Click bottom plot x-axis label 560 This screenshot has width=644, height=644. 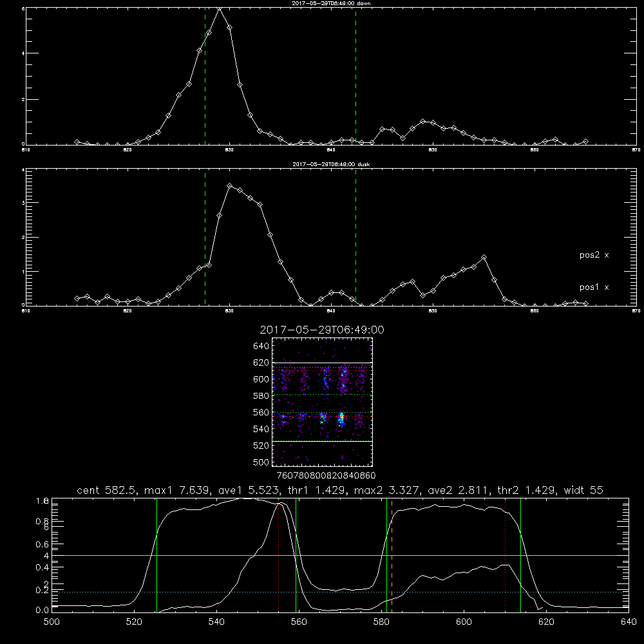299,622
